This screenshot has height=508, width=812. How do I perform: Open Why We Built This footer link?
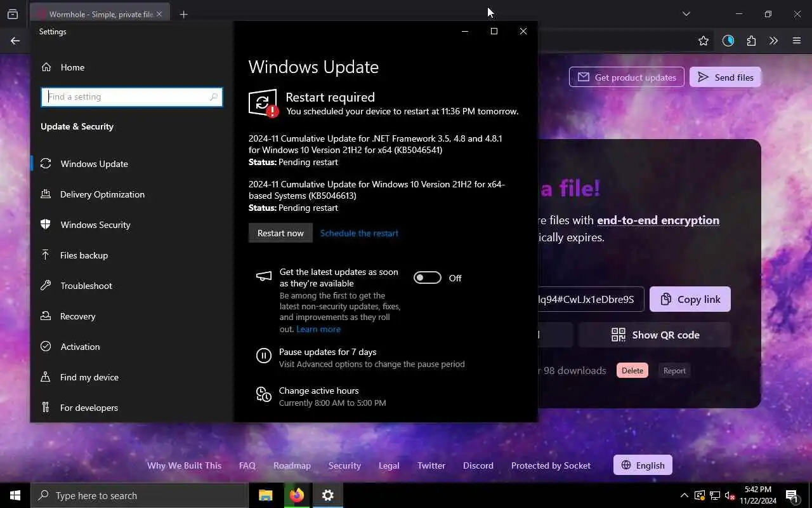tap(185, 465)
